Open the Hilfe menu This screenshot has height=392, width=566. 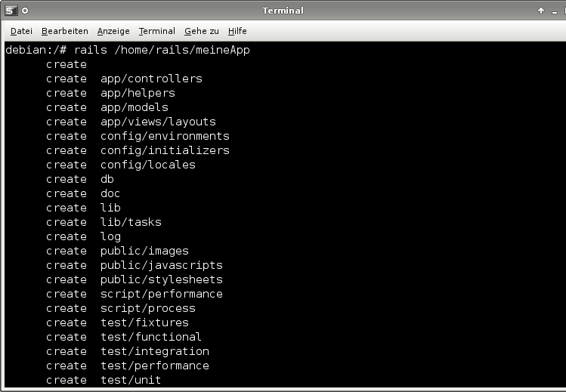(x=237, y=31)
